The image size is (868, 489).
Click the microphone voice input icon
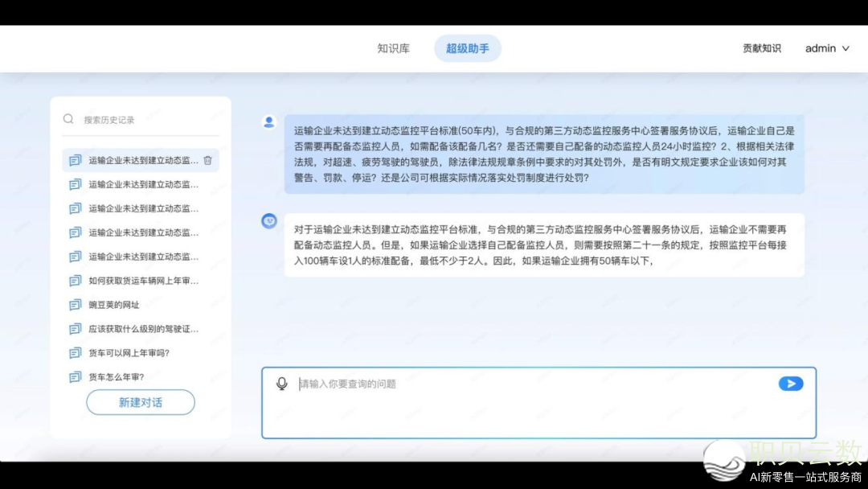click(282, 384)
